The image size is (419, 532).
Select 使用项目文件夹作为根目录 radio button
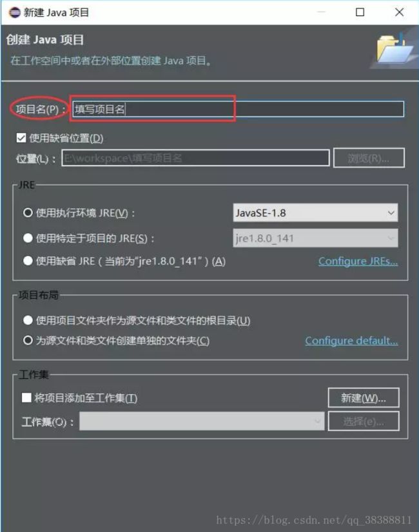click(x=28, y=320)
